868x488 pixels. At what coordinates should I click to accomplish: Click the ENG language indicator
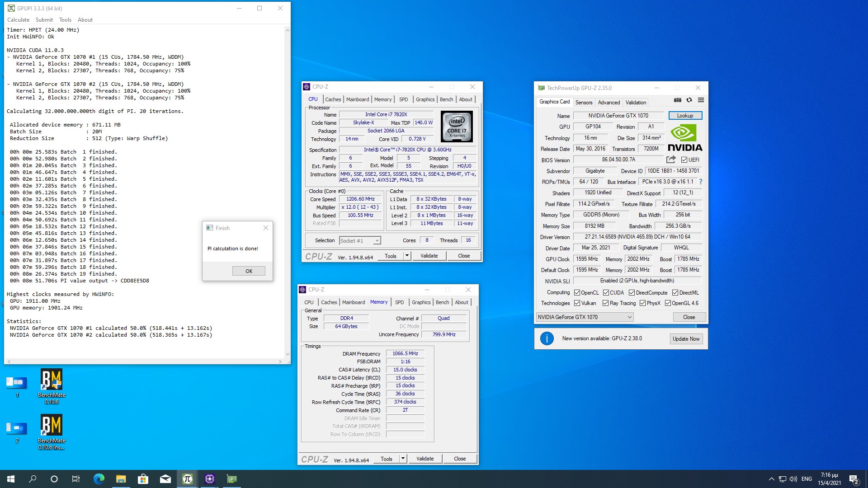coord(807,479)
